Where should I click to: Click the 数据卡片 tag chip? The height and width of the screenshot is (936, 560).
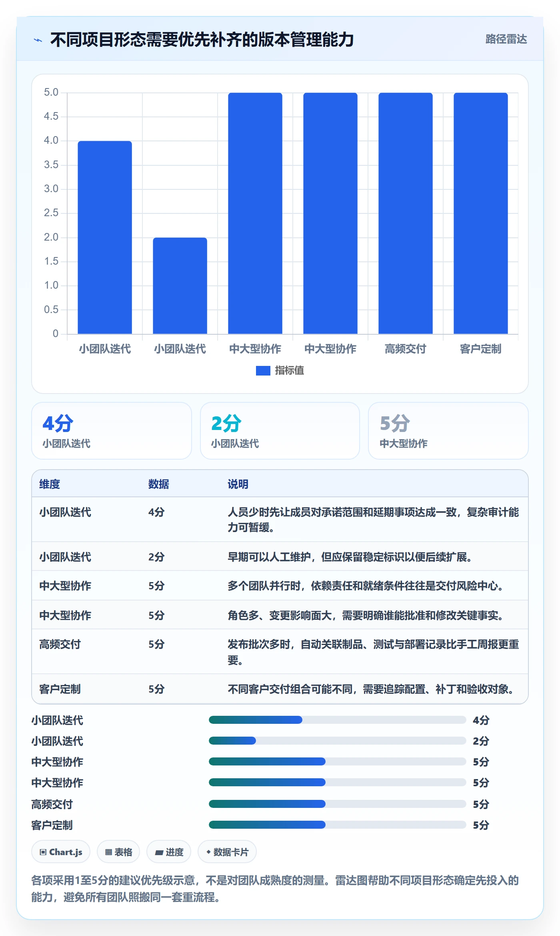227,852
